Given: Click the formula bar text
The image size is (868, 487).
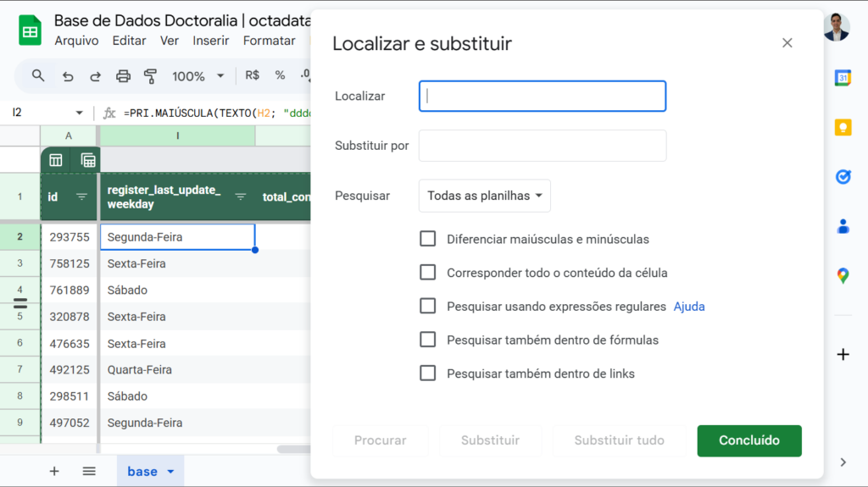Looking at the screenshot, I should 217,113.
